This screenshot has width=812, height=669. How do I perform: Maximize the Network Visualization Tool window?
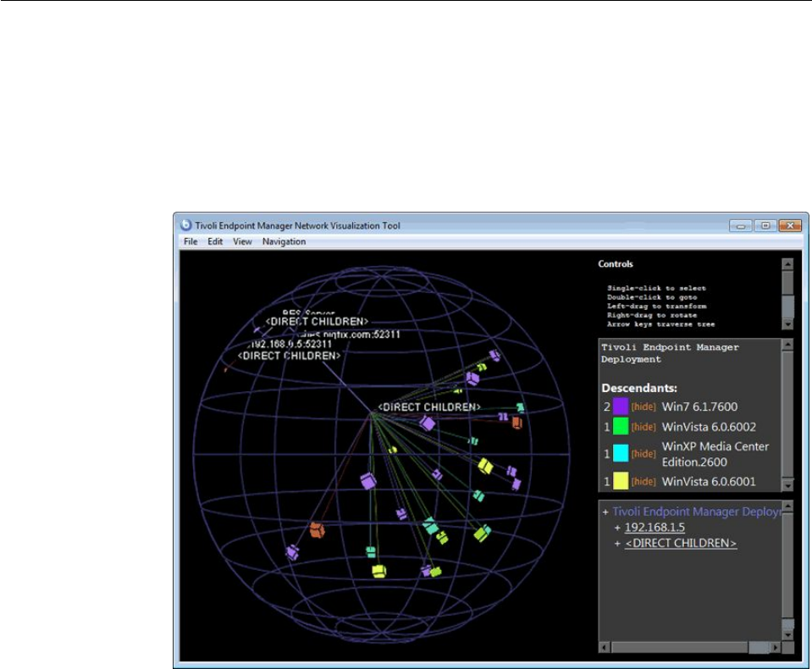(765, 226)
